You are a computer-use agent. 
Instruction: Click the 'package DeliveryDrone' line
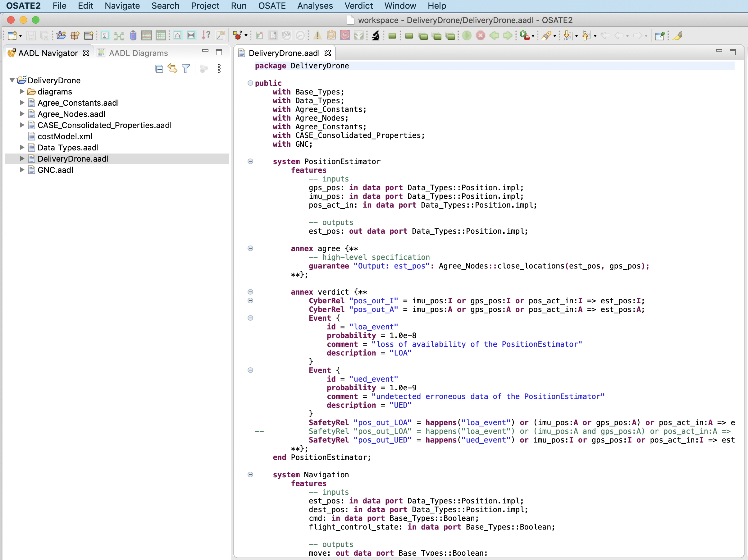tap(302, 66)
